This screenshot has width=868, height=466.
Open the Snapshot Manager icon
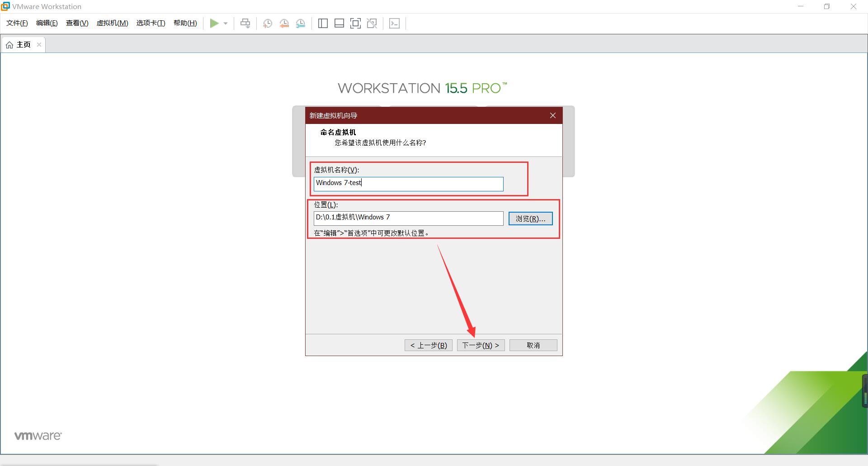pos(301,24)
